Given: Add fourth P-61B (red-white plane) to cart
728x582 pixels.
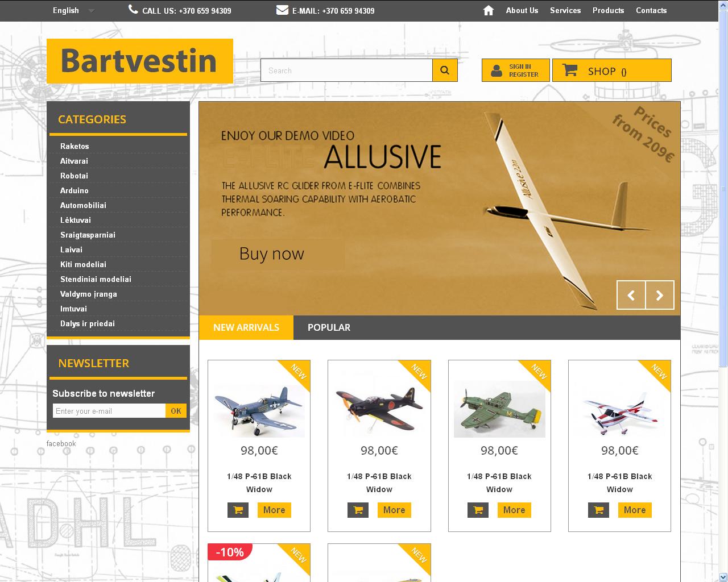Looking at the screenshot, I should tap(598, 510).
